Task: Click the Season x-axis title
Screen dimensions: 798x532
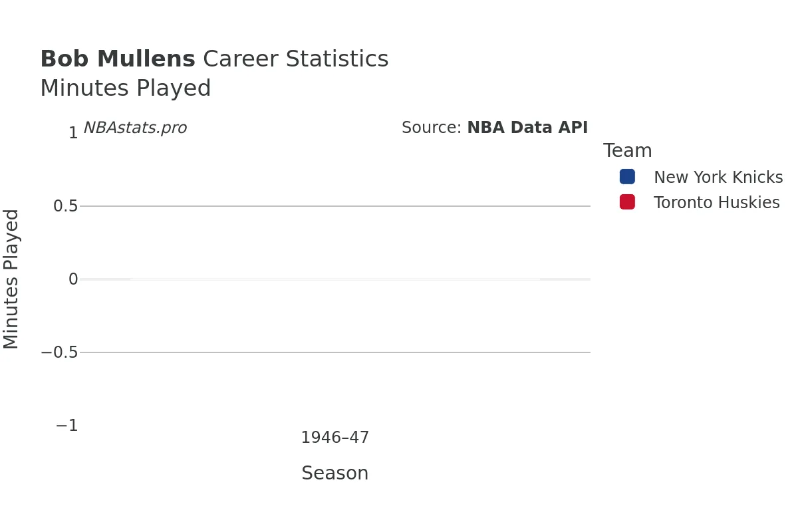Action: 334,473
